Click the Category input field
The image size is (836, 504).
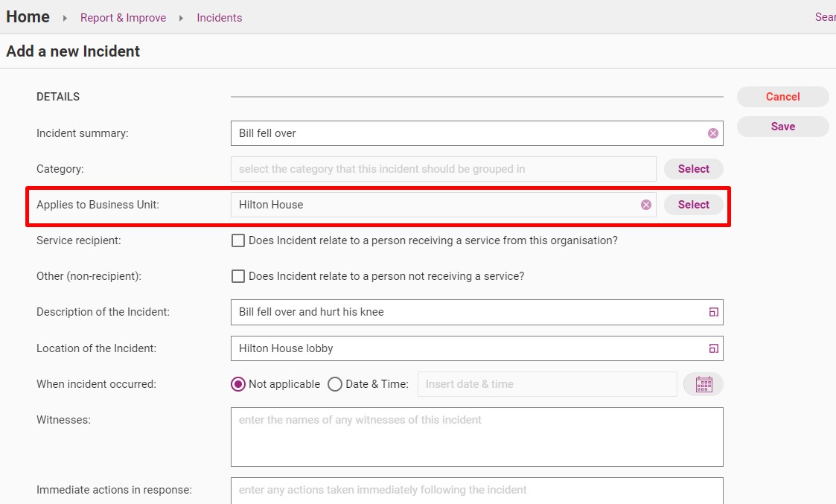(x=443, y=169)
